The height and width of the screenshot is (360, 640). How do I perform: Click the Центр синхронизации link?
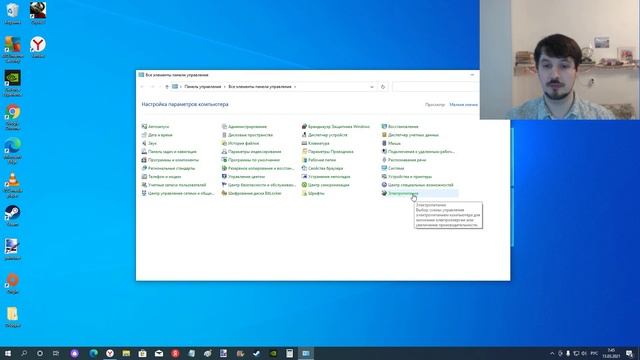click(x=329, y=185)
